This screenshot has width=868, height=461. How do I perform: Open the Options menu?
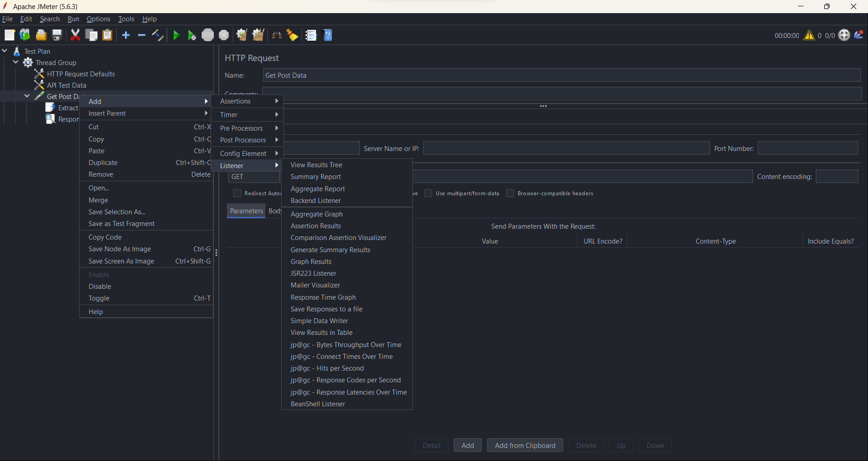pyautogui.click(x=98, y=19)
